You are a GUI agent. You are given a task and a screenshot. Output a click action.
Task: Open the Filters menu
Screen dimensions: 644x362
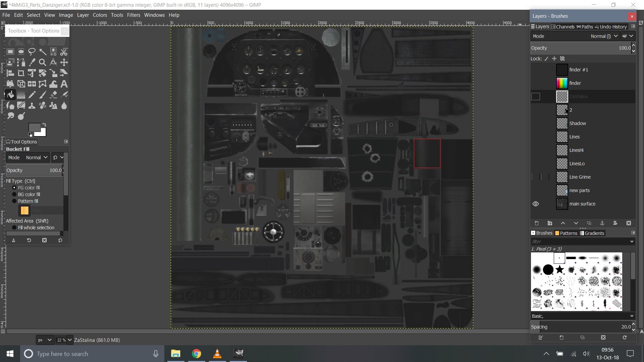pyautogui.click(x=133, y=15)
